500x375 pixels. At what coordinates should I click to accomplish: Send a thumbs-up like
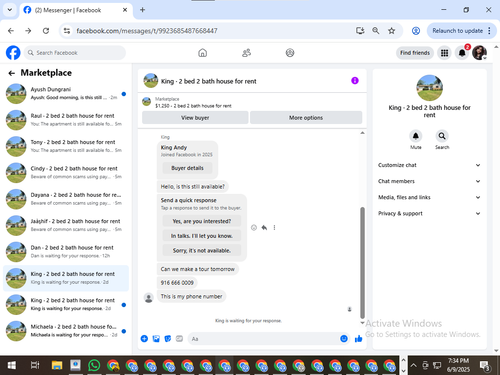point(359,339)
